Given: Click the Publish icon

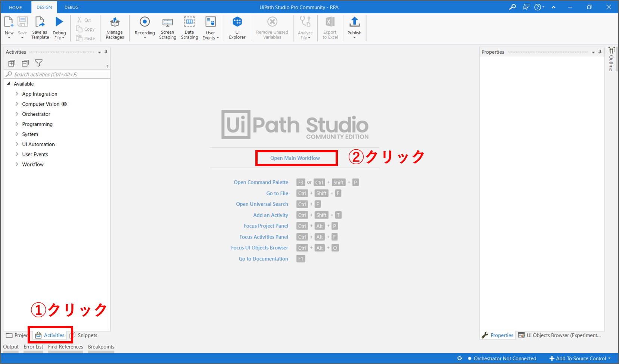Looking at the screenshot, I should (354, 22).
